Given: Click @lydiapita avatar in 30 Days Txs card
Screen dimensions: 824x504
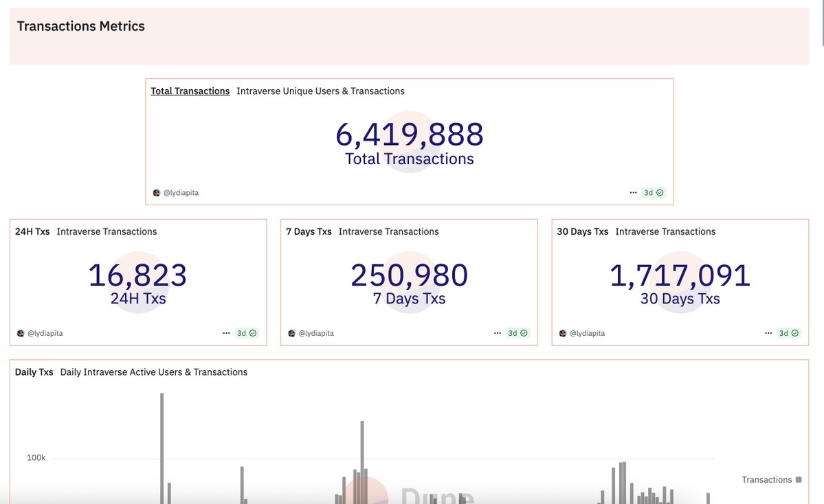Looking at the screenshot, I should [563, 334].
